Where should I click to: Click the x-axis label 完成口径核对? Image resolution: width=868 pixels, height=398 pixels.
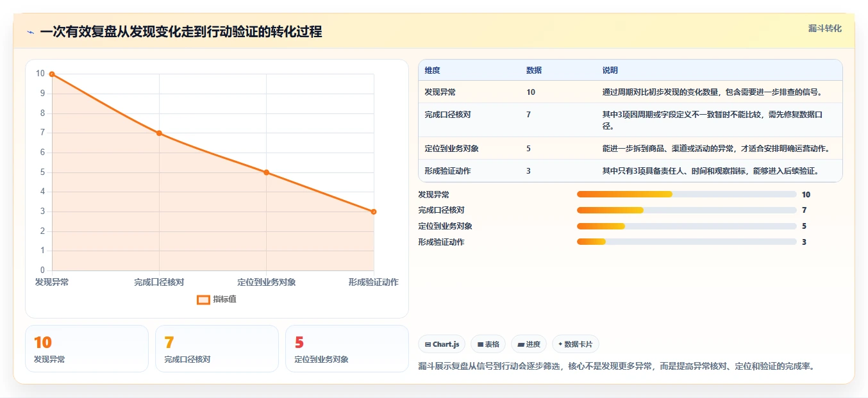click(x=159, y=282)
